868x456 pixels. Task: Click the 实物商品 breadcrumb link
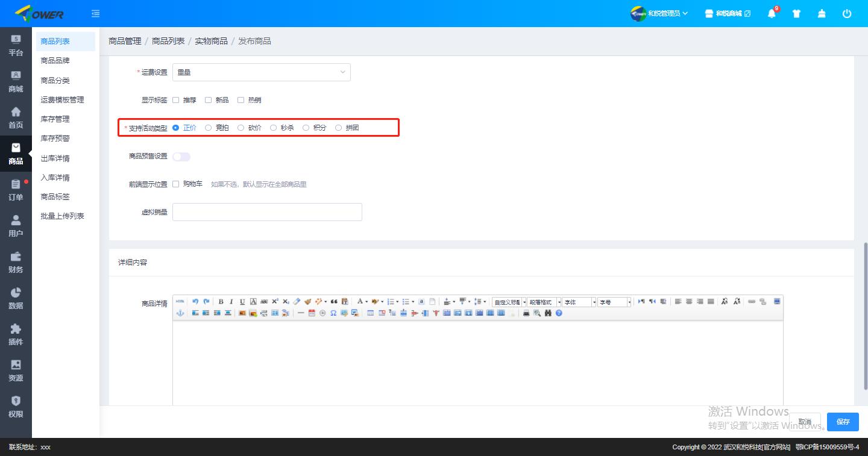211,41
